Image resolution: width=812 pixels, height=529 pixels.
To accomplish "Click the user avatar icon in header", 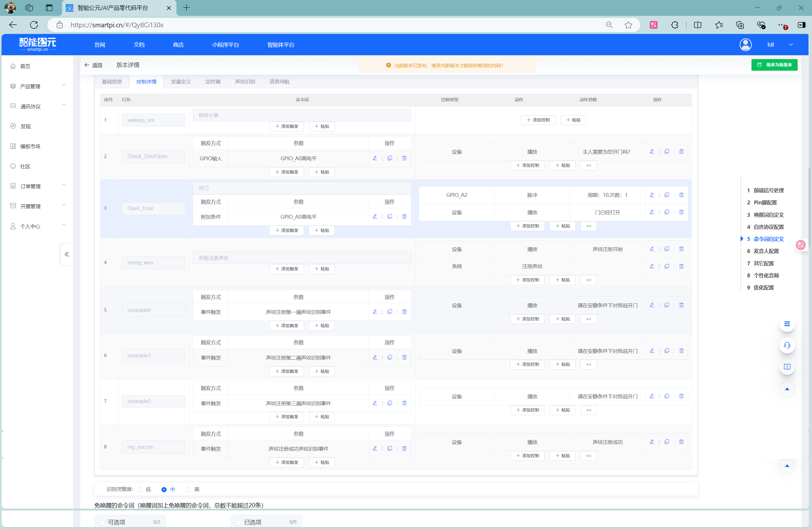I will pos(745,45).
